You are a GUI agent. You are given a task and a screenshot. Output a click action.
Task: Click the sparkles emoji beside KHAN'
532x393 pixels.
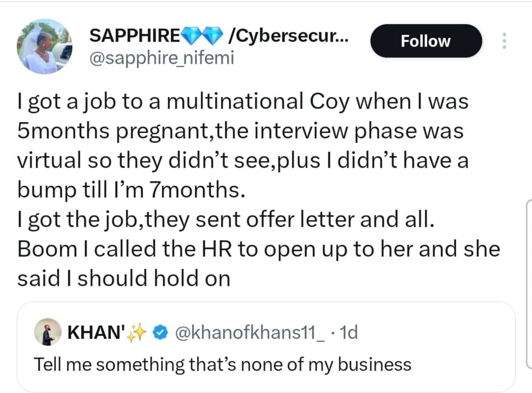(x=136, y=333)
